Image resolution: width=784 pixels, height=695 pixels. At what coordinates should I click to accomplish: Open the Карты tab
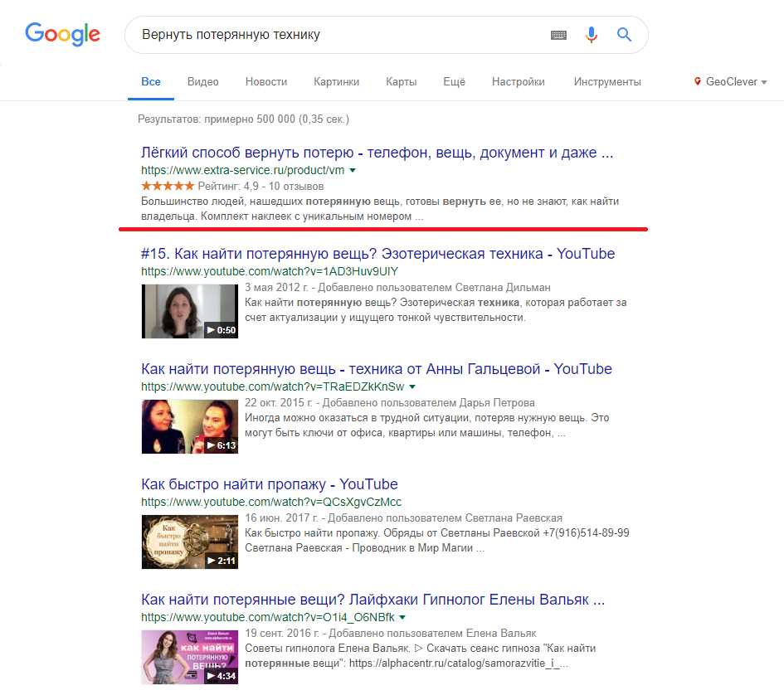(x=401, y=82)
